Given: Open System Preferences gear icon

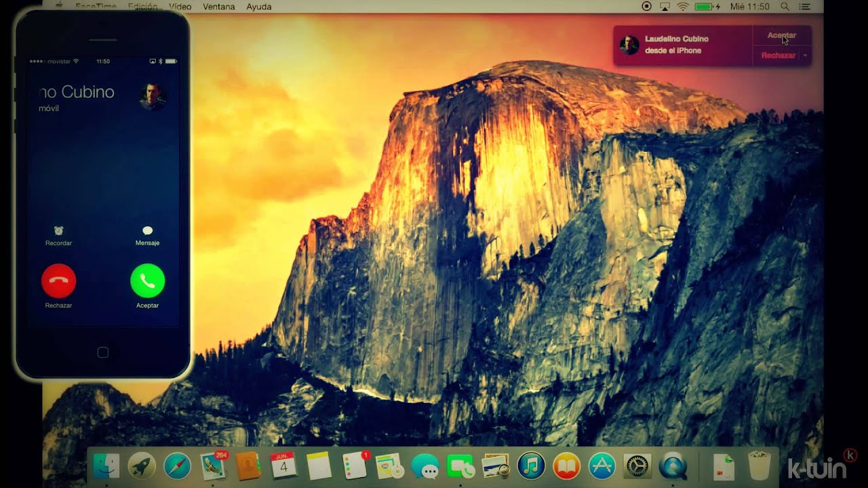Looking at the screenshot, I should (637, 466).
